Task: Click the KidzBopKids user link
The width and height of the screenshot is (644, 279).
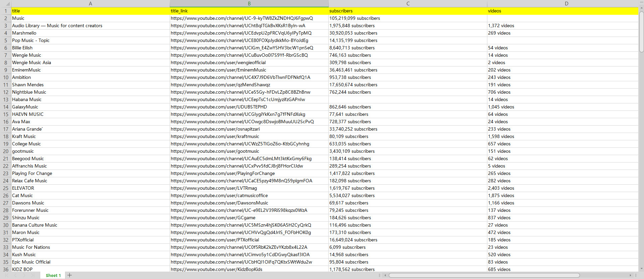Action: click(x=216, y=269)
